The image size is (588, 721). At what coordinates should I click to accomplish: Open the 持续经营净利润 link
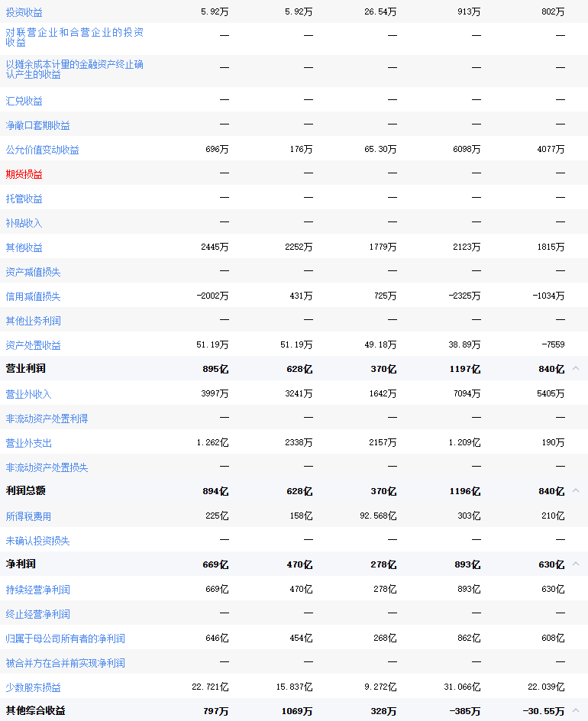(x=38, y=590)
